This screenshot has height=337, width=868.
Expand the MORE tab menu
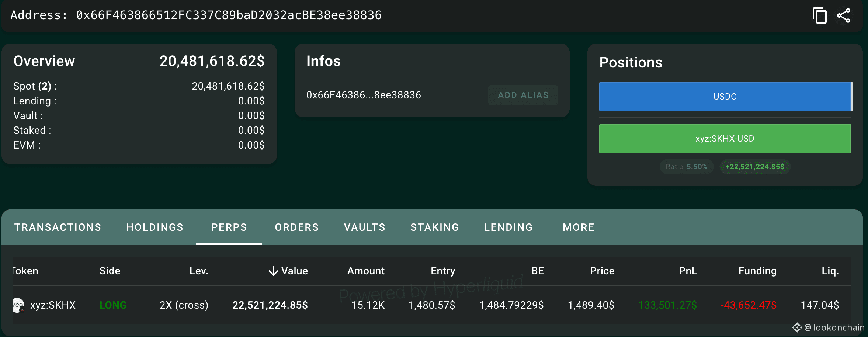(x=579, y=227)
